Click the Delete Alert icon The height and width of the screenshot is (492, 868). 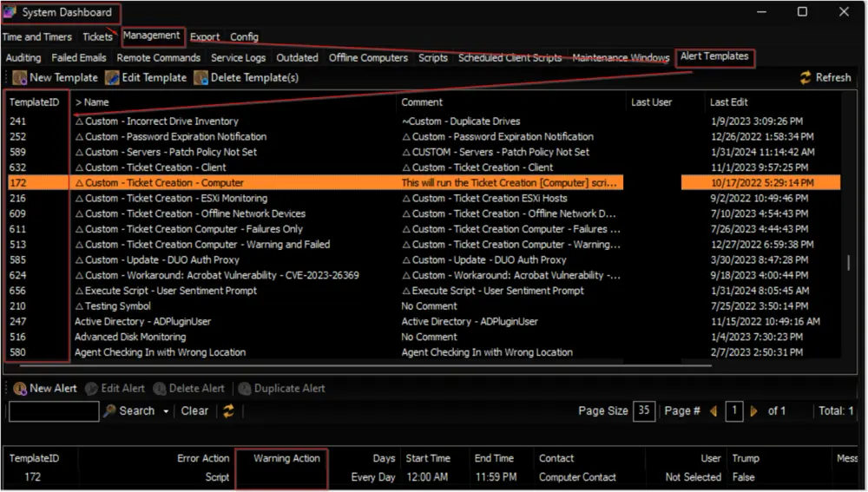click(x=160, y=389)
